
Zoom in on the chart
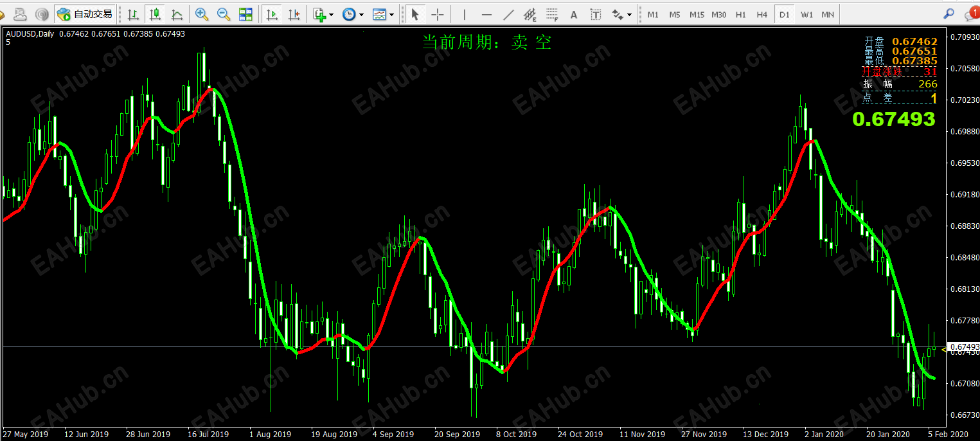click(x=202, y=14)
